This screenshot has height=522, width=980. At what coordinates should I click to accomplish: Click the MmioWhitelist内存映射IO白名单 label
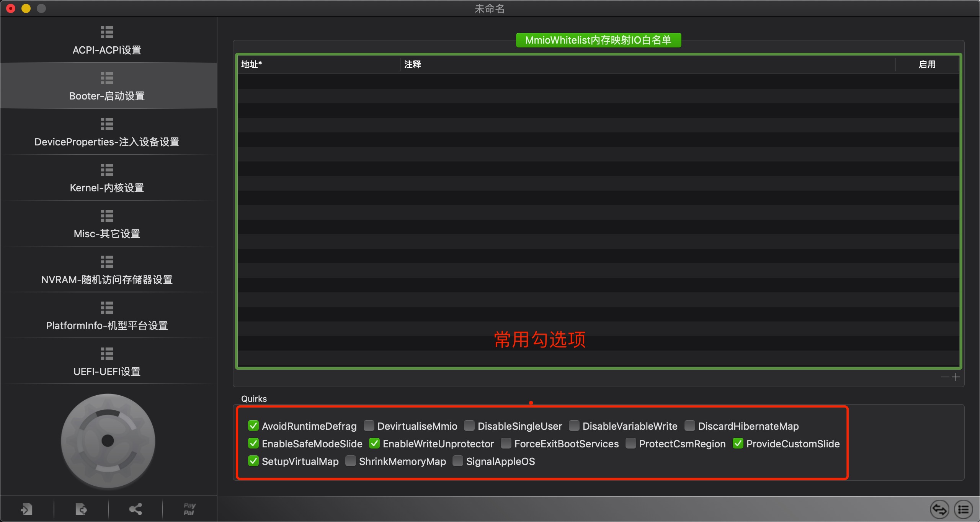(x=598, y=40)
